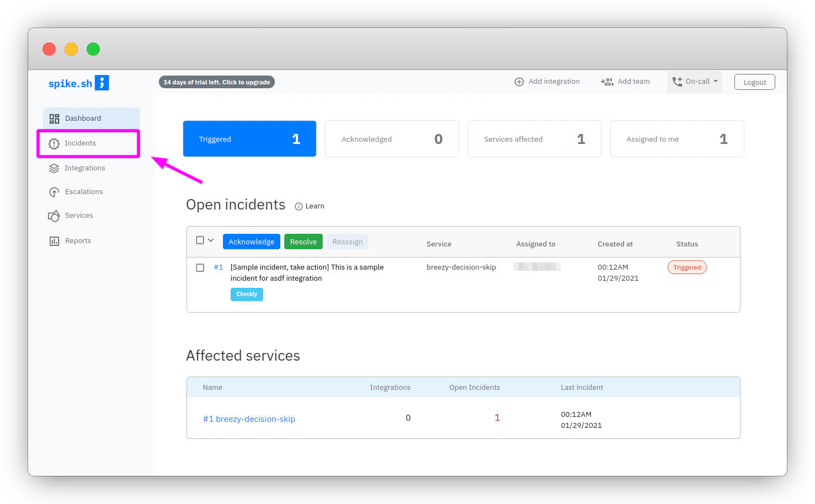815x504 pixels.
Task: Click the incident created time 00:12AM
Action: point(613,267)
